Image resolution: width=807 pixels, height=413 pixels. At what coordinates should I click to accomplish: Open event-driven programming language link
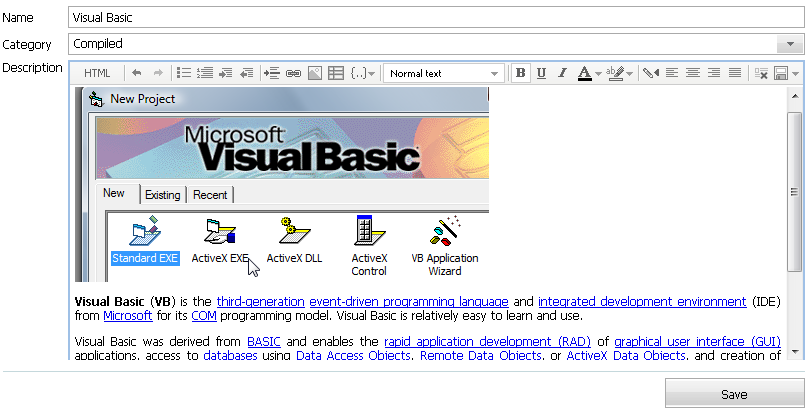click(x=409, y=302)
